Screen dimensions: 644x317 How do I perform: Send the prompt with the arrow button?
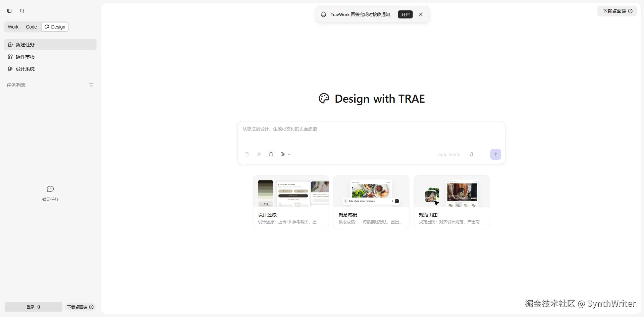click(x=495, y=154)
